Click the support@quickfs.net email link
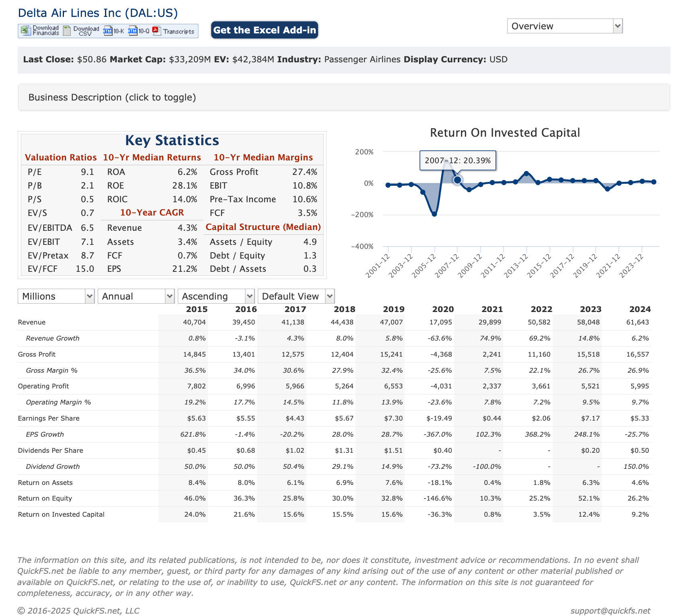The width and height of the screenshot is (695, 616). (610, 611)
